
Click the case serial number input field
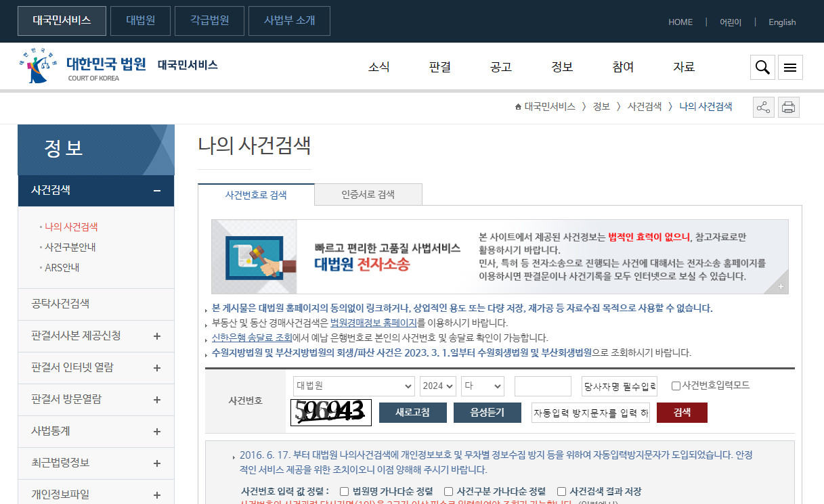point(543,386)
